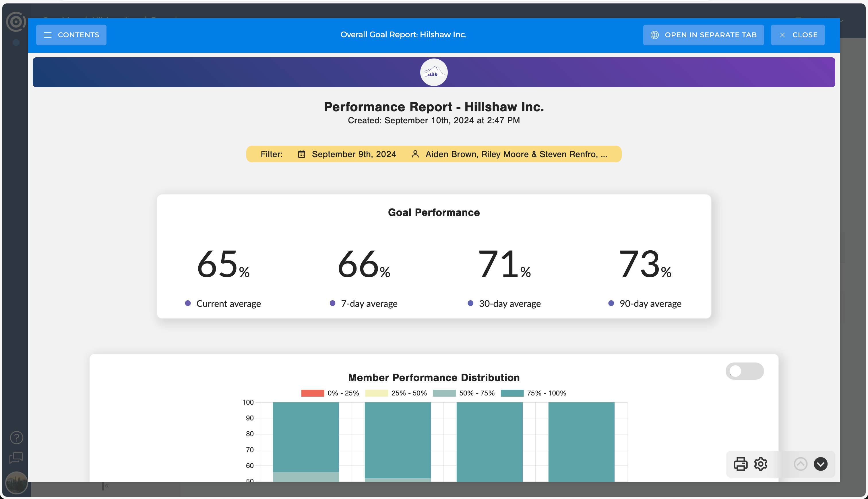Expand the Overall Goal Report title bar
The height and width of the screenshot is (499, 868).
click(71, 34)
